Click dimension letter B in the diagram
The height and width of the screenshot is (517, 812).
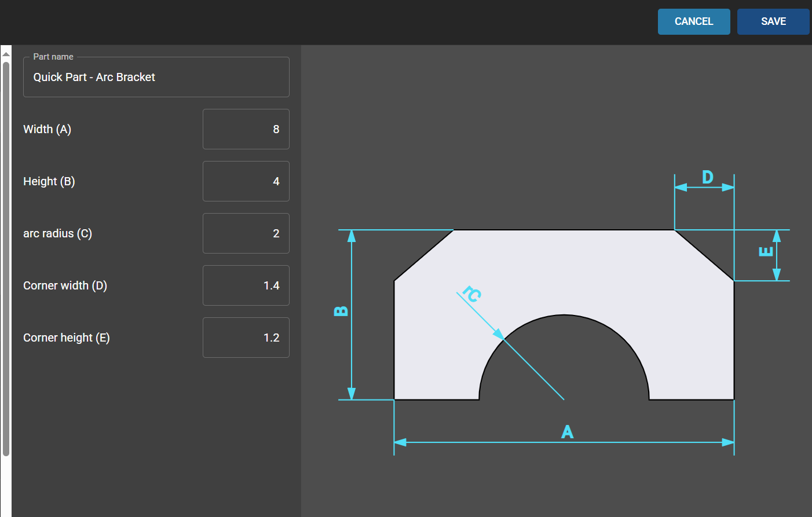click(x=341, y=311)
